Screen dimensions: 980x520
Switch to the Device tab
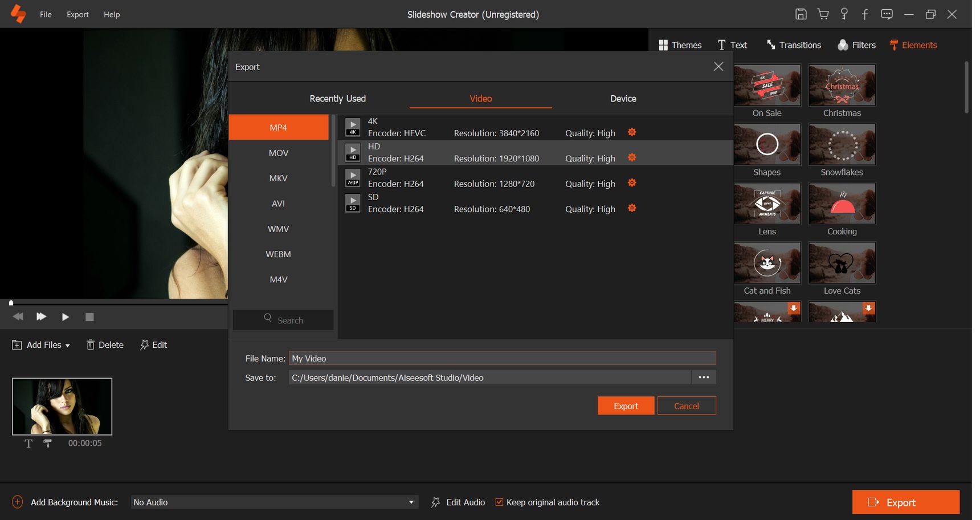pyautogui.click(x=623, y=99)
